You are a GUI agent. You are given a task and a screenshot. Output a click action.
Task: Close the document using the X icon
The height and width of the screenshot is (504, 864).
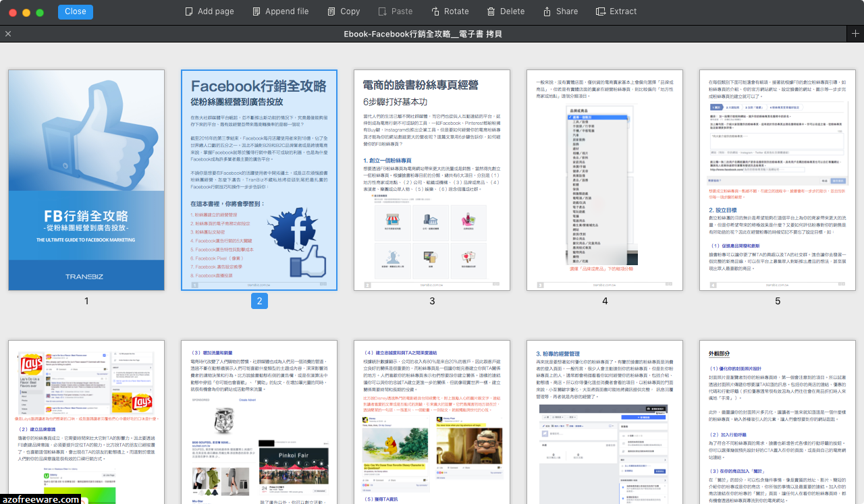click(x=8, y=33)
